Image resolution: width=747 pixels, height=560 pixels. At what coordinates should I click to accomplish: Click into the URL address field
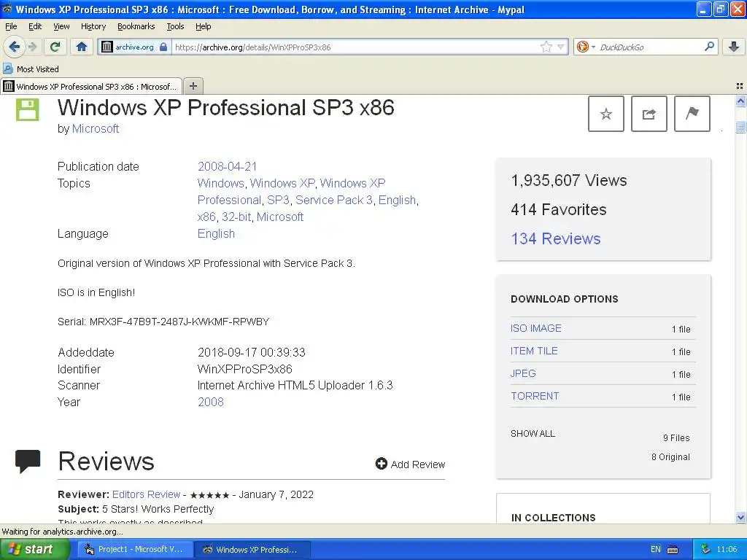pyautogui.click(x=355, y=47)
